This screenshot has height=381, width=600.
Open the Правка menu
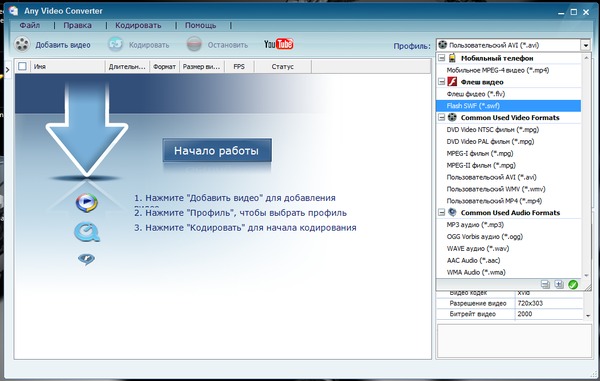point(77,25)
